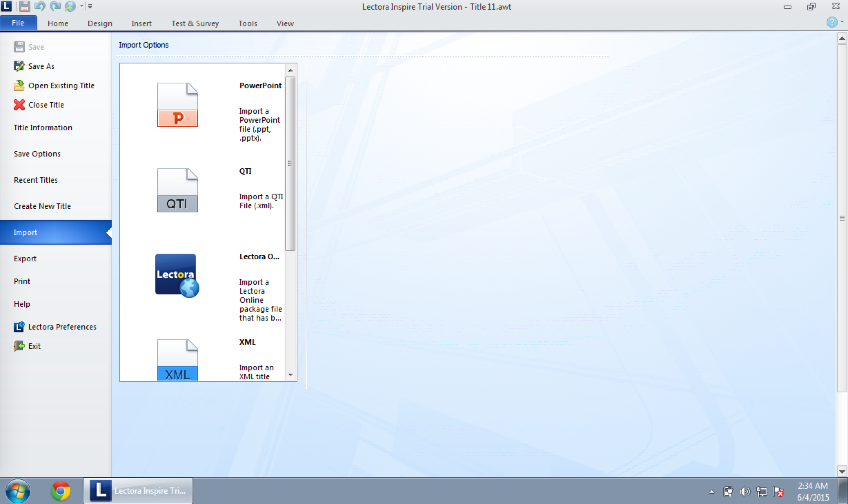Click 'Import a QTI File (.xml).' description
This screenshot has width=848, height=504.
[261, 201]
